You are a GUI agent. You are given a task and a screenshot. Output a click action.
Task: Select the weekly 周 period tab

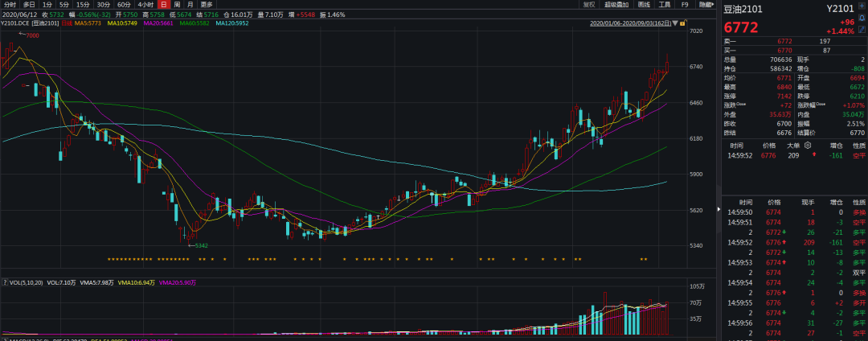click(x=177, y=5)
